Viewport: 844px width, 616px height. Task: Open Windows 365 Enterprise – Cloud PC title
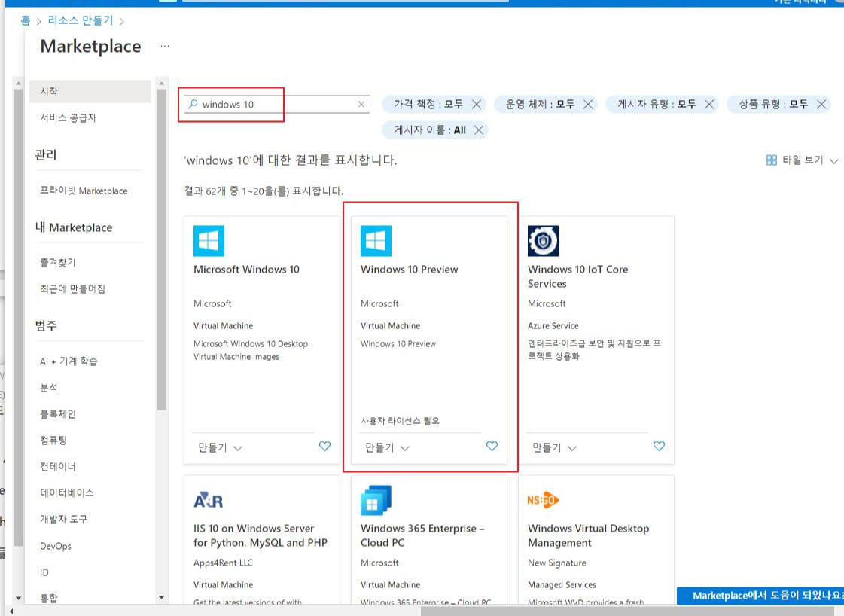click(x=422, y=535)
